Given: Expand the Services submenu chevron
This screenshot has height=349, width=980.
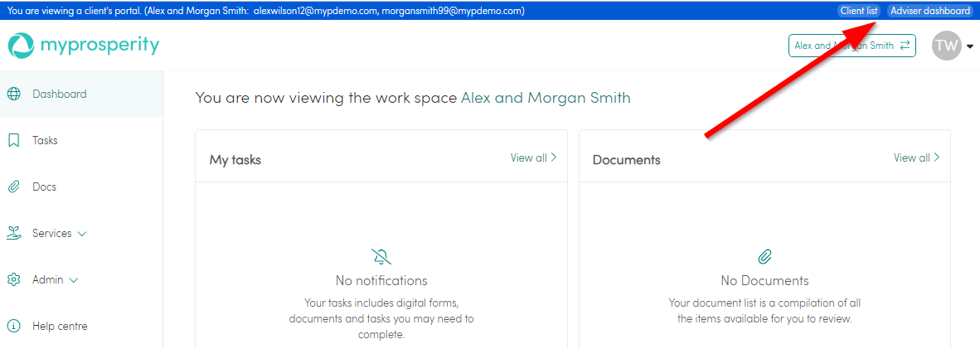Looking at the screenshot, I should [x=82, y=234].
